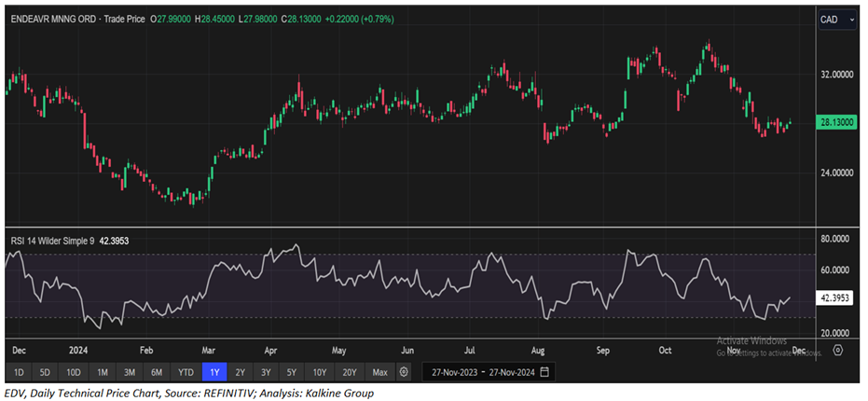Switch to the 10D range
The height and width of the screenshot is (401, 868).
(x=74, y=372)
